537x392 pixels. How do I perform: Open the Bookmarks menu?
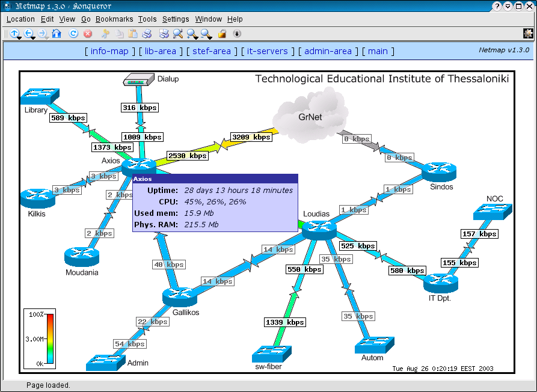click(x=114, y=19)
